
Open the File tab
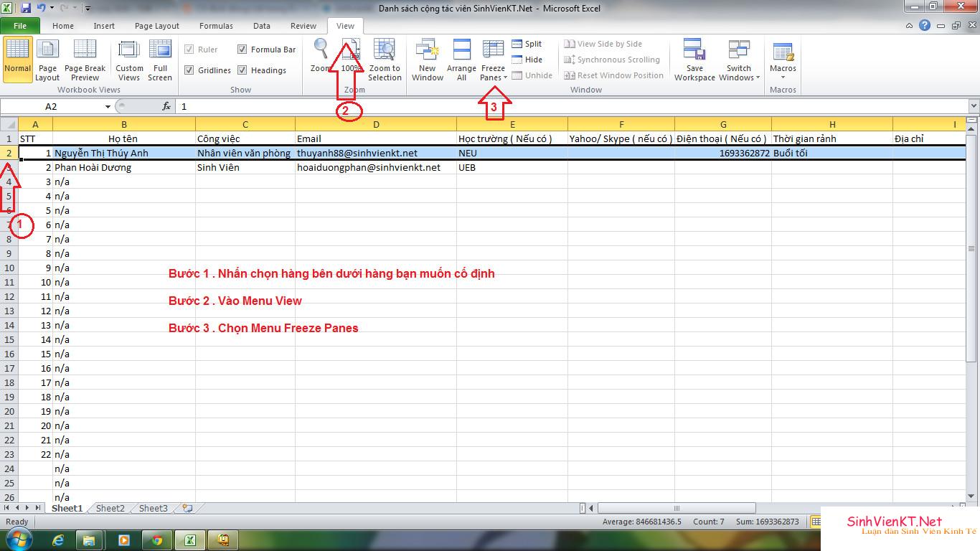tap(19, 26)
